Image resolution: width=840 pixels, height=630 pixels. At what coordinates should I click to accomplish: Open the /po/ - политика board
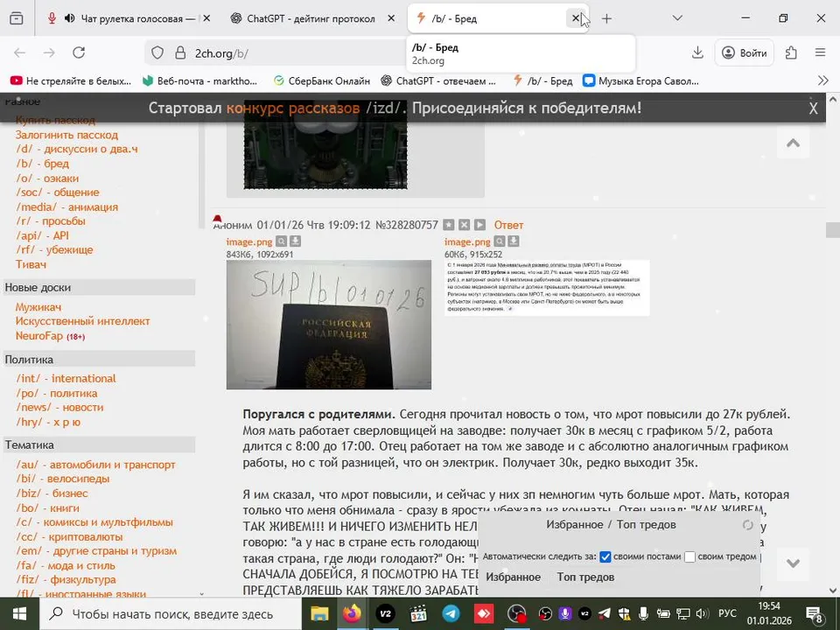[57, 393]
